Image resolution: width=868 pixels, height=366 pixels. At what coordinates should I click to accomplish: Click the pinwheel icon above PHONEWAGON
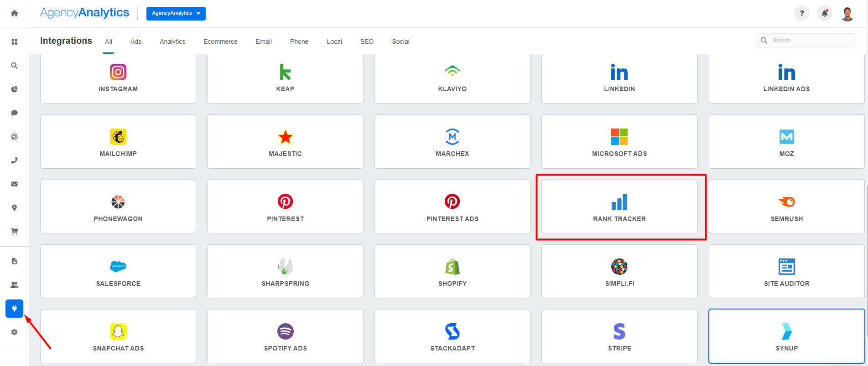pos(118,201)
